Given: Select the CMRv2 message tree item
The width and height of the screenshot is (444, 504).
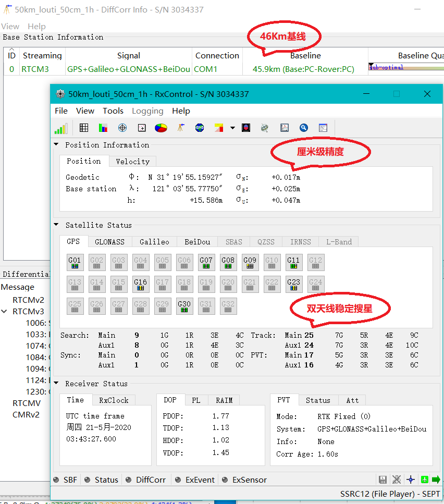Looking at the screenshot, I should click(26, 415).
